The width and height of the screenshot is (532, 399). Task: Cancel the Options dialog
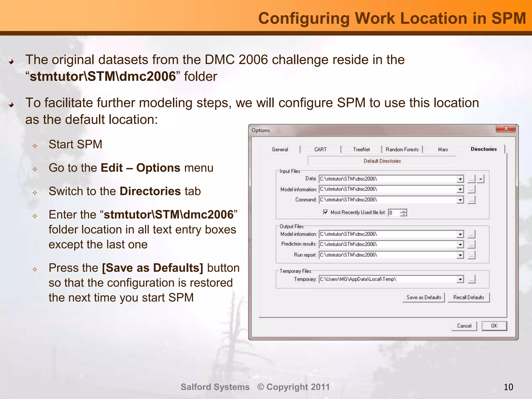(x=464, y=326)
